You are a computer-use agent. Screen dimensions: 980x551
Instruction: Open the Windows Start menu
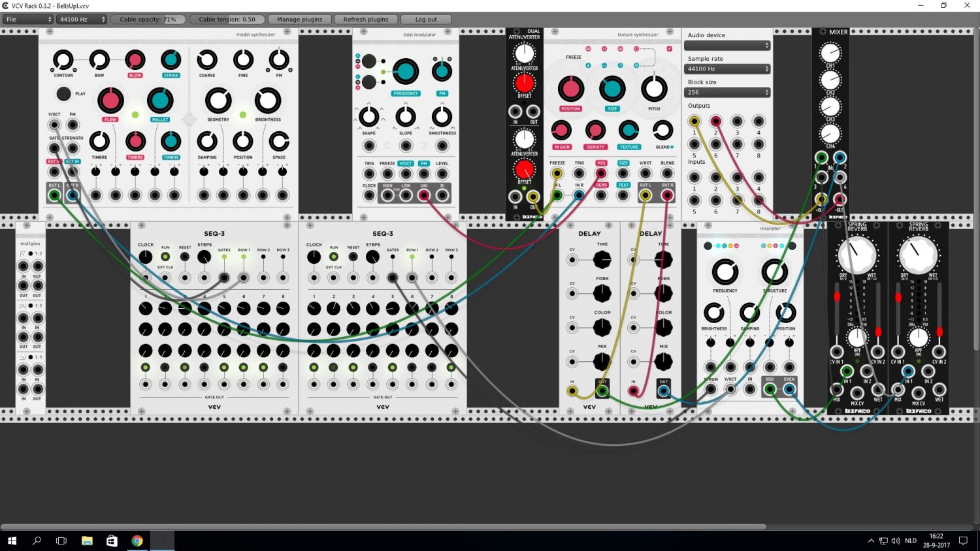[12, 541]
